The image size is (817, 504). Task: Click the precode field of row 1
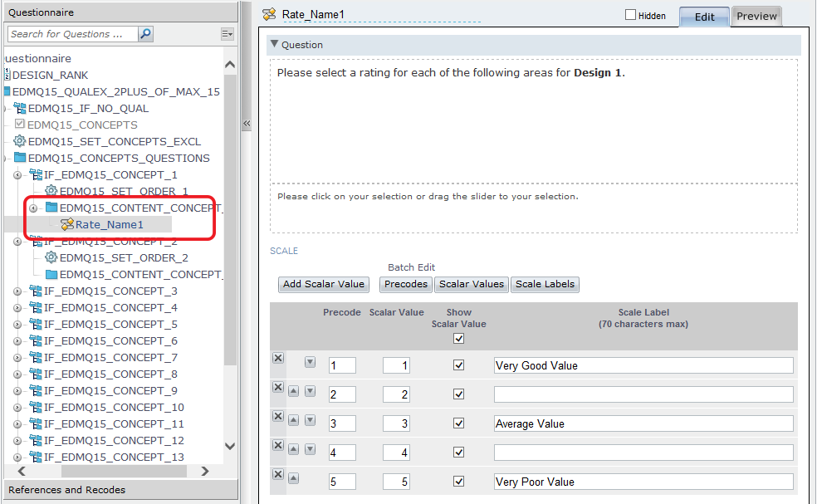(x=342, y=365)
